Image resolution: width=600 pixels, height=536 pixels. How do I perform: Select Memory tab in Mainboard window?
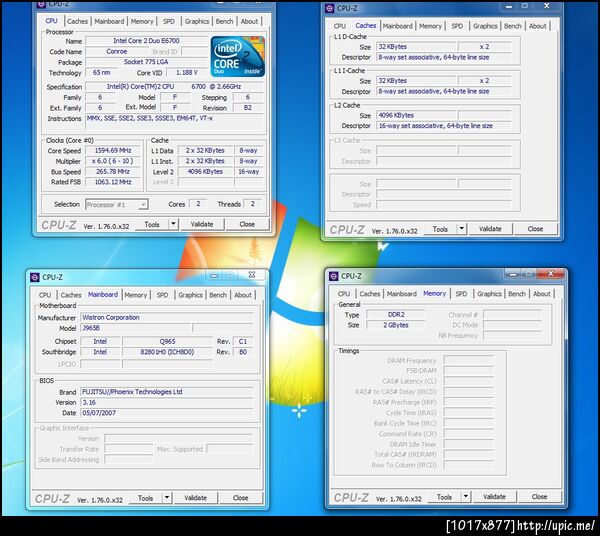(x=135, y=295)
